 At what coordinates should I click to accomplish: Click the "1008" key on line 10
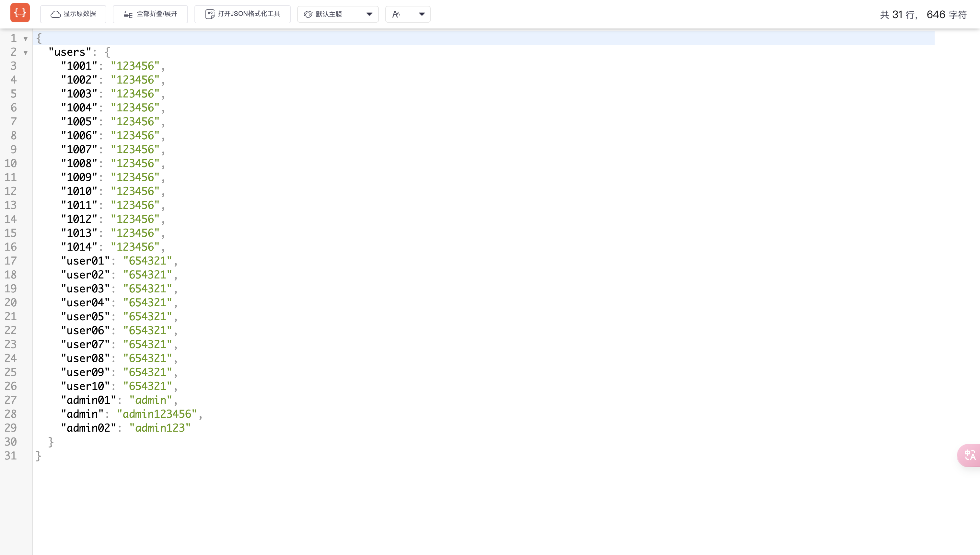[79, 163]
